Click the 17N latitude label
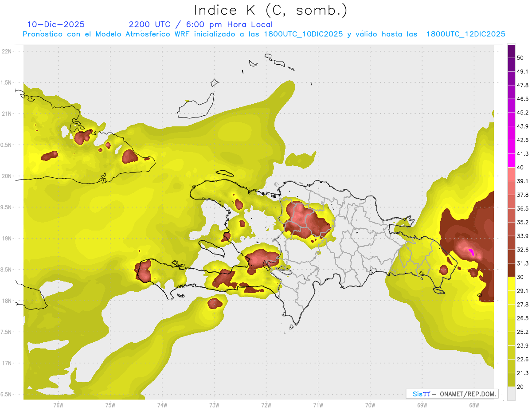 click(7, 363)
